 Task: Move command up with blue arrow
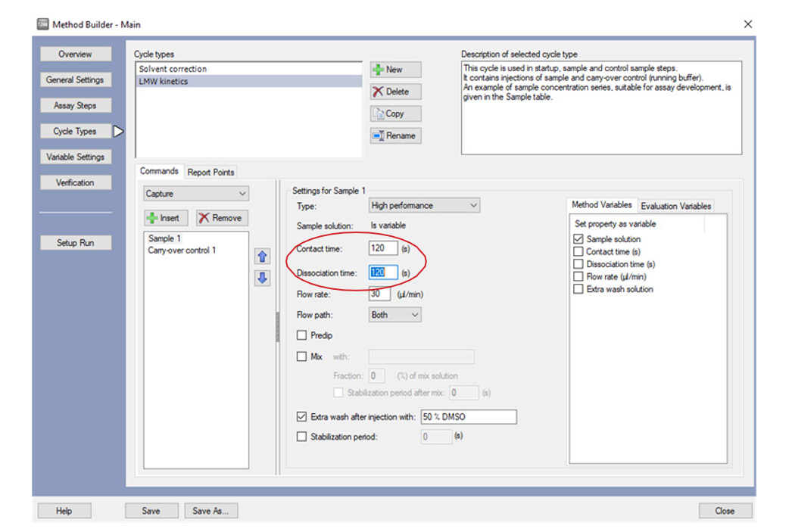[262, 257]
